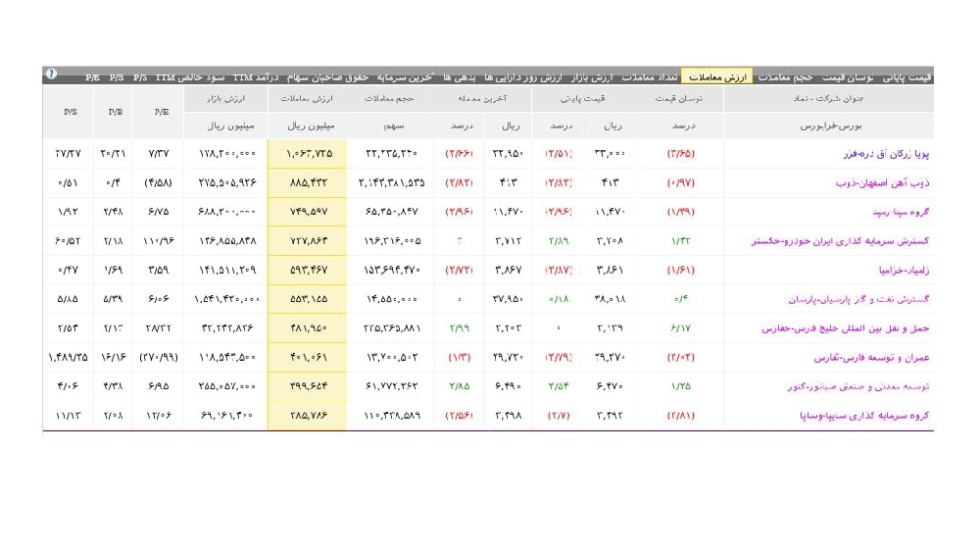Click P/E value ۱۱۰/۹۶ in خگستر row

coord(159,240)
